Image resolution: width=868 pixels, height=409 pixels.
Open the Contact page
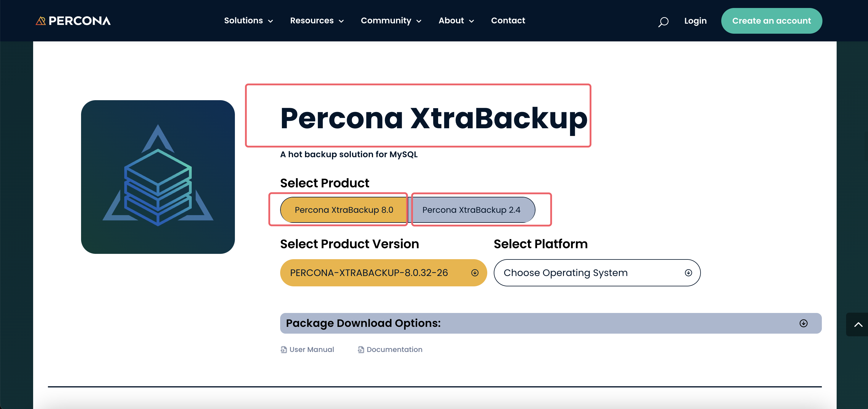click(x=508, y=20)
